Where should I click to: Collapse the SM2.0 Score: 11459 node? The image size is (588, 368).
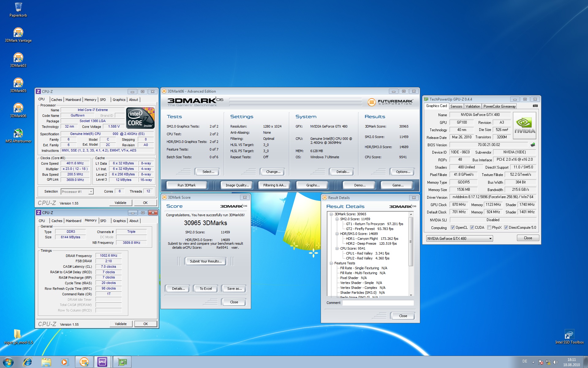click(337, 219)
